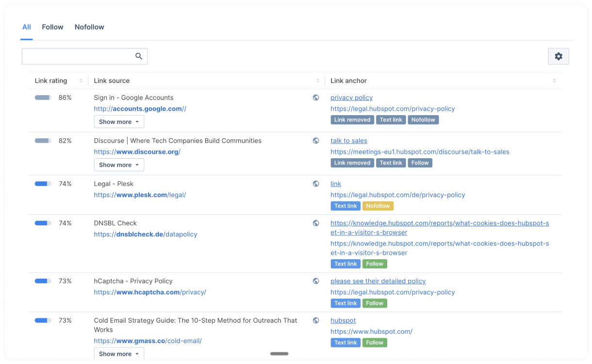Image resolution: width=592 pixels, height=364 pixels.
Task: Click the grey Follow tag in Discourse row
Action: tap(420, 163)
